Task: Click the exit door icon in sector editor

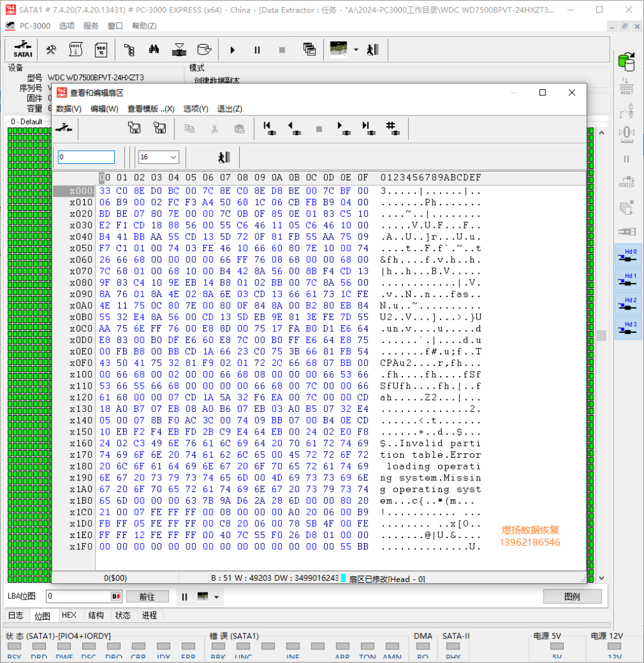Action: 224,157
